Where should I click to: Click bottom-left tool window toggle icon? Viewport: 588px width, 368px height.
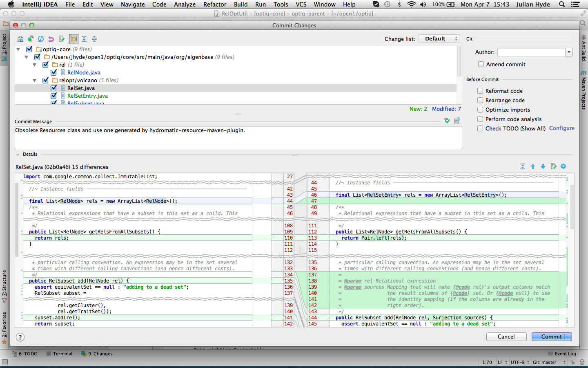pyautogui.click(x=5, y=362)
